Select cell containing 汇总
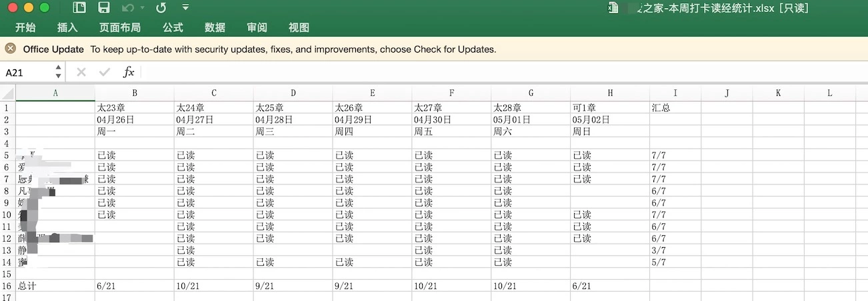This screenshot has height=301, width=868. tap(675, 107)
